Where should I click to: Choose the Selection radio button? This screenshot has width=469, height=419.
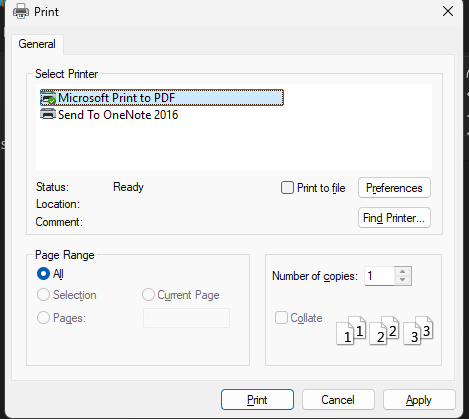point(43,295)
